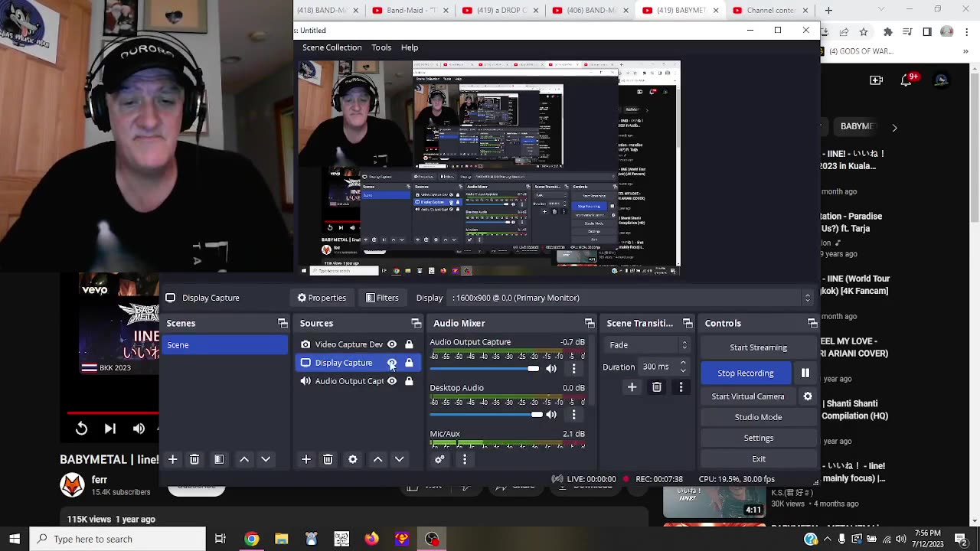Move scene down arrow
Screen dimensions: 980x551
266,459
